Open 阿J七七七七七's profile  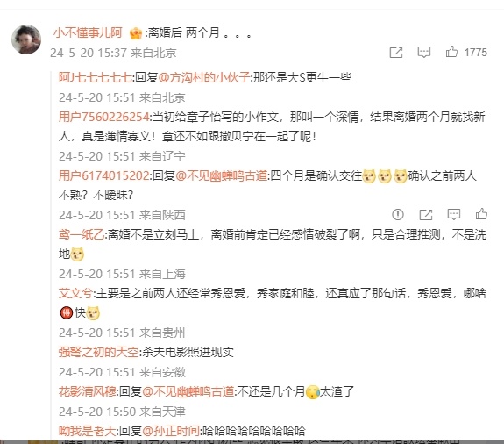pyautogui.click(x=96, y=77)
